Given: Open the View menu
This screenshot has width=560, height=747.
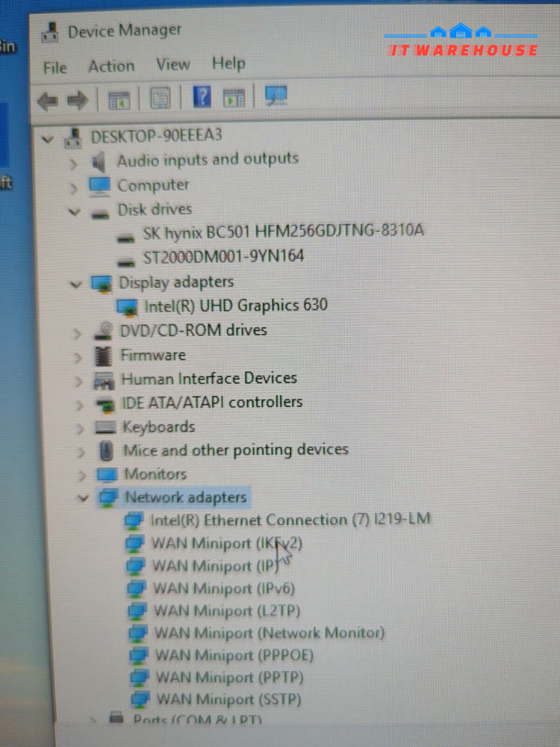Looking at the screenshot, I should [x=172, y=64].
